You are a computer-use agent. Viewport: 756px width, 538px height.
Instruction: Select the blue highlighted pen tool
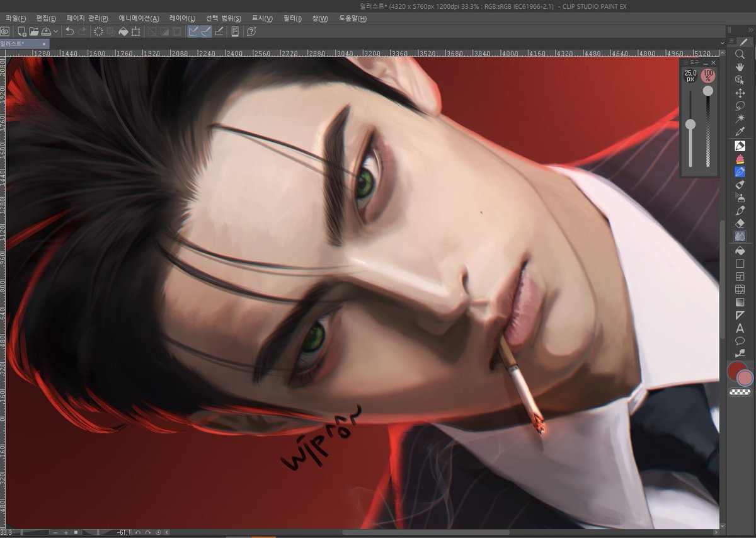740,171
